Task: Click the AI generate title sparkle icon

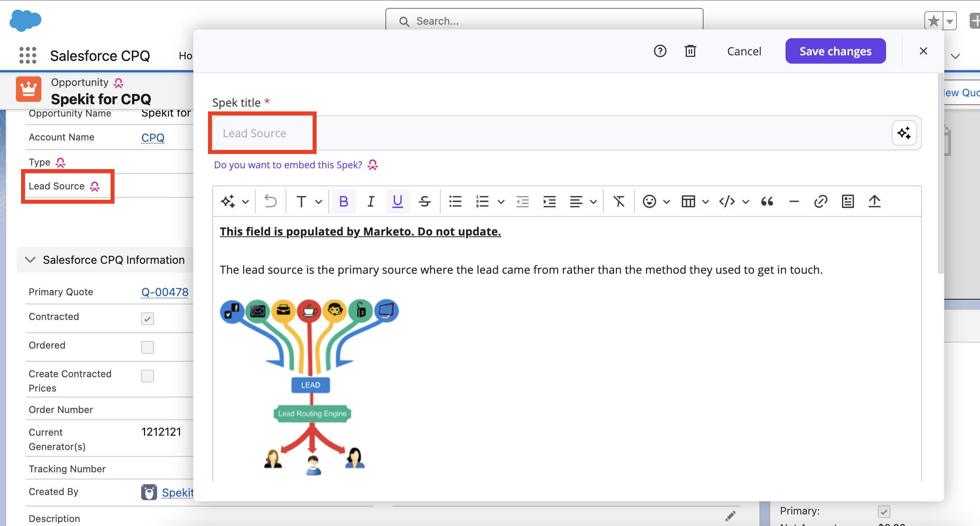Action: [904, 133]
